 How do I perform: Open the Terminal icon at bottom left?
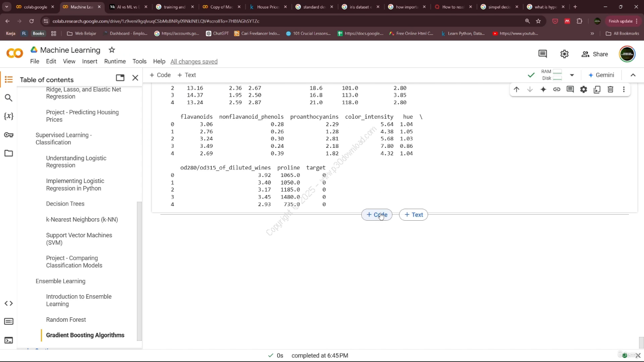click(9, 340)
